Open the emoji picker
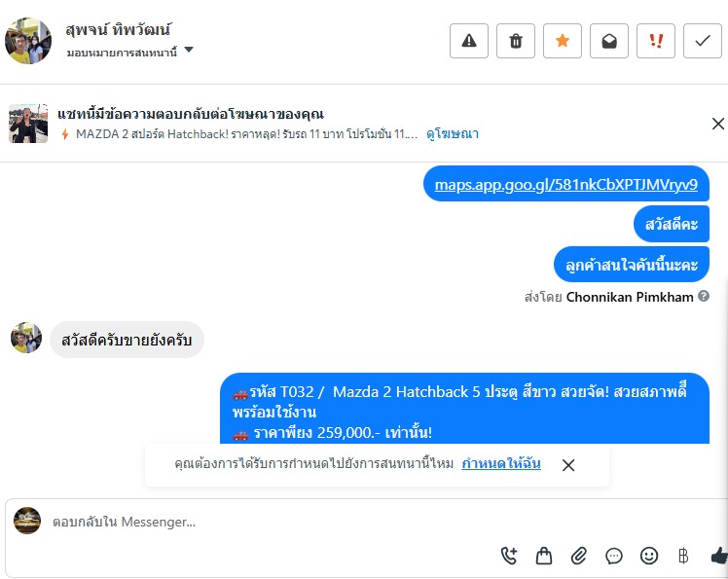The width and height of the screenshot is (728, 579). (649, 556)
